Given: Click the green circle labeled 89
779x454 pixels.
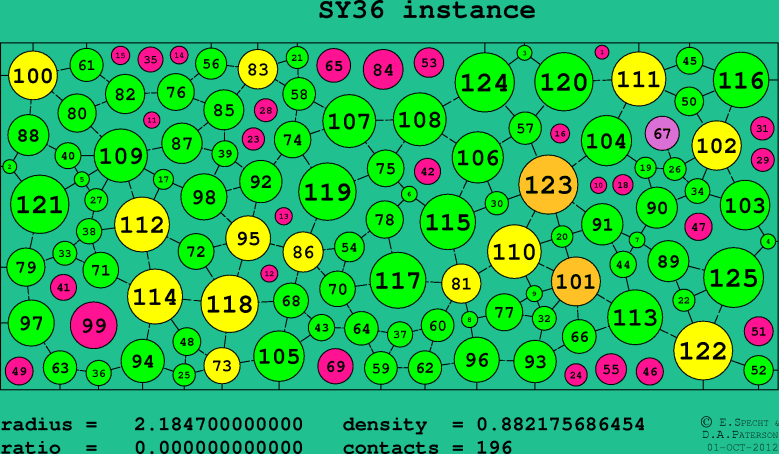Looking at the screenshot, I should click(668, 261).
